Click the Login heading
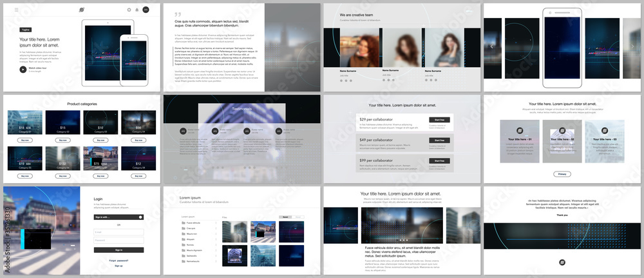Image resolution: width=644 pixels, height=278 pixels. (98, 199)
